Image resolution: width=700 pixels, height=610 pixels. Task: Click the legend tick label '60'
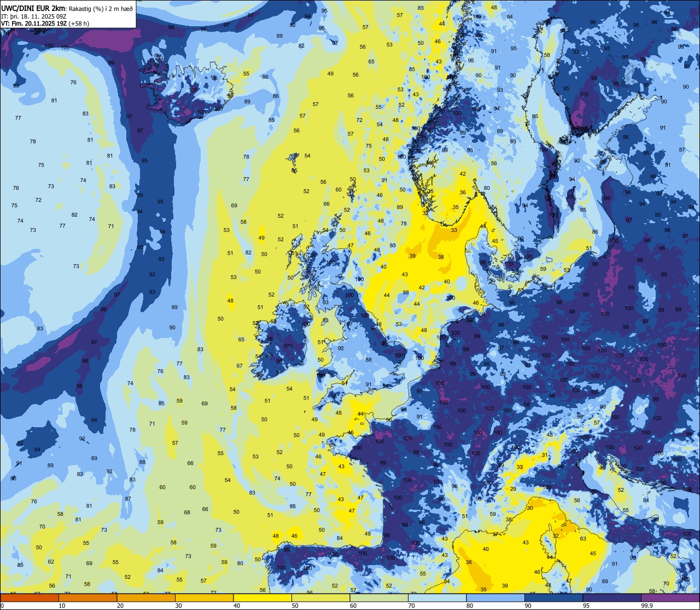[353, 606]
